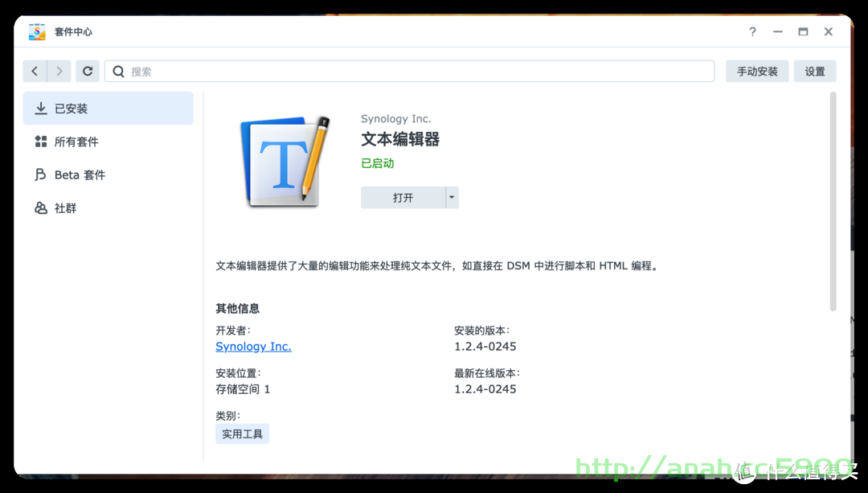Expand the dropdown arrow beside 打开

[x=452, y=197]
